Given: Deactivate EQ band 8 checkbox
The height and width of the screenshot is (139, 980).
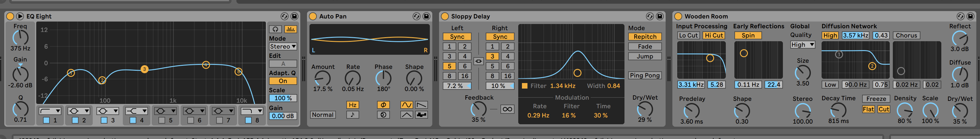Looking at the screenshot, I should pyautogui.click(x=248, y=120).
